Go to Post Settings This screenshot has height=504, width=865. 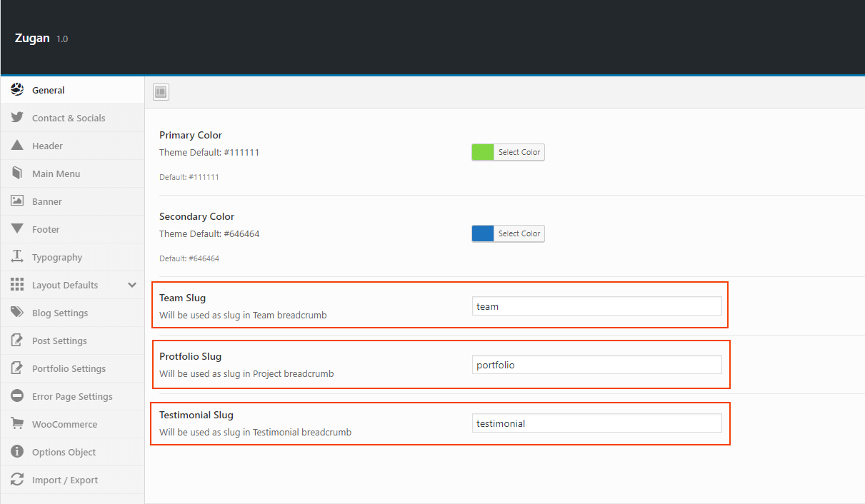tap(72, 341)
